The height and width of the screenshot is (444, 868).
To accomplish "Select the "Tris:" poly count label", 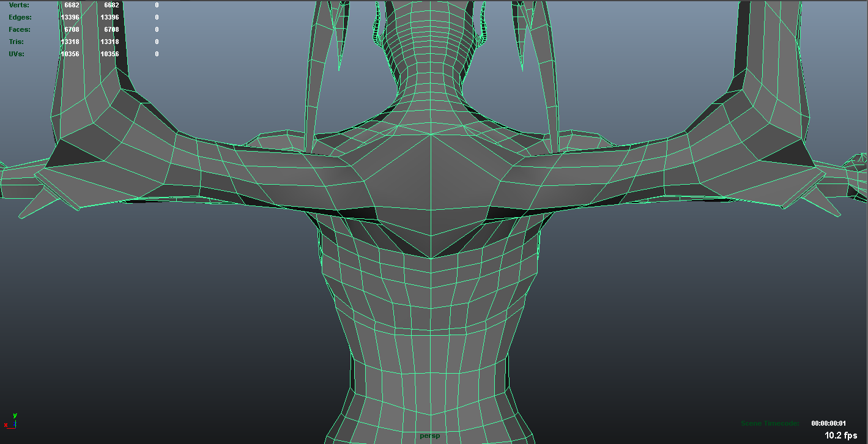I will tap(16, 42).
